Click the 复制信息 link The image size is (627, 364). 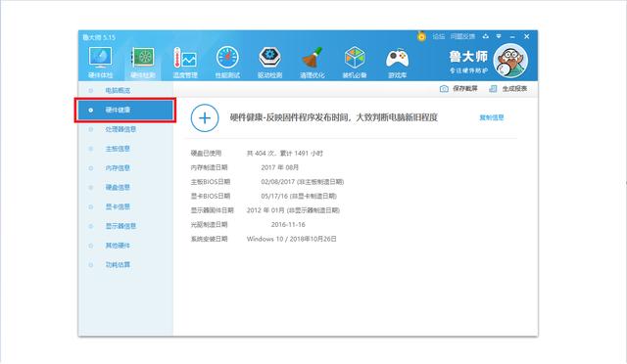point(492,117)
